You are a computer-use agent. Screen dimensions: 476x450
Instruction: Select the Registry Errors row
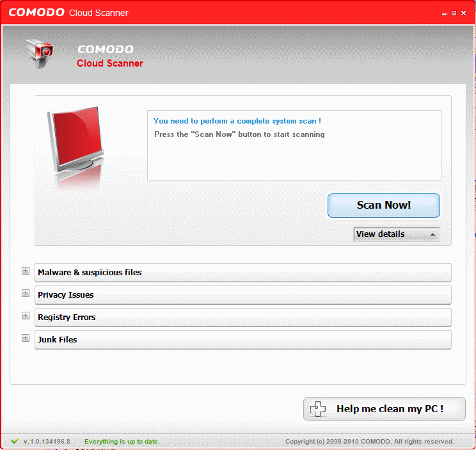(243, 317)
